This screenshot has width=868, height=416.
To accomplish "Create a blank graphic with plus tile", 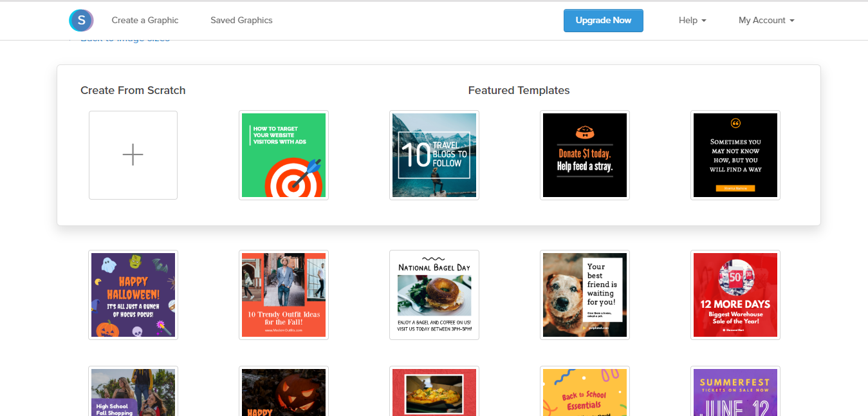I will [133, 155].
